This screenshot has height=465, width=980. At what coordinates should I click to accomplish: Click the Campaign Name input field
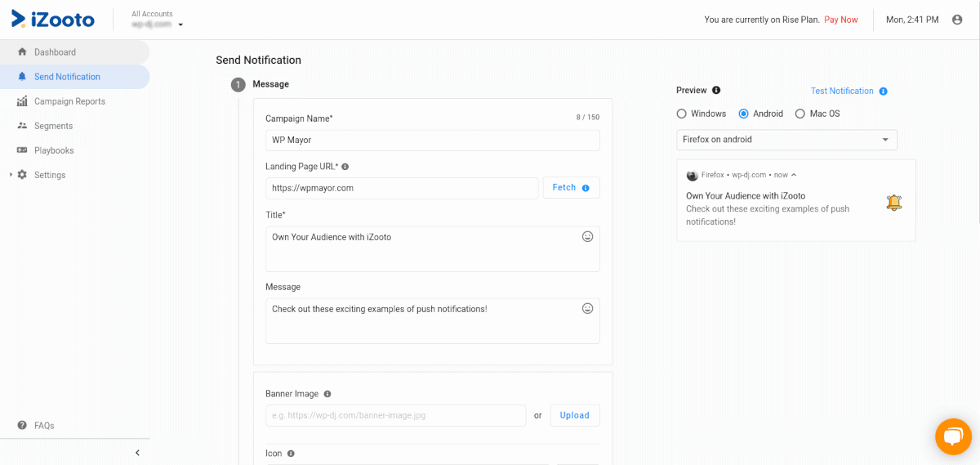point(433,140)
